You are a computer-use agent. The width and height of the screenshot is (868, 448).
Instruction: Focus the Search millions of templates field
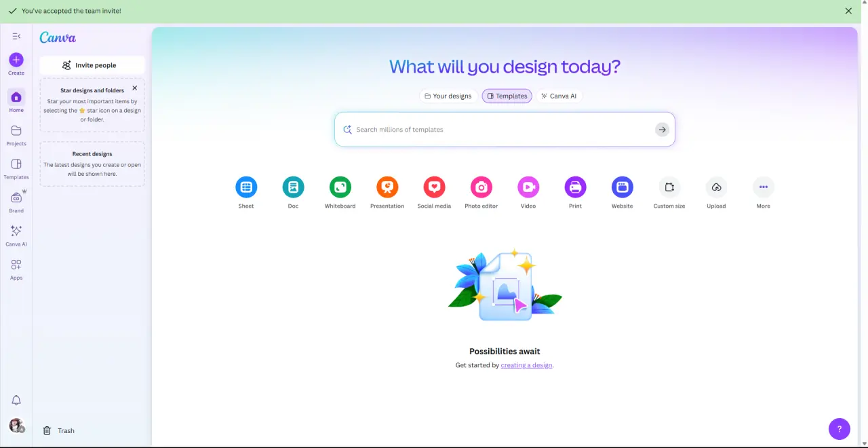pos(505,129)
